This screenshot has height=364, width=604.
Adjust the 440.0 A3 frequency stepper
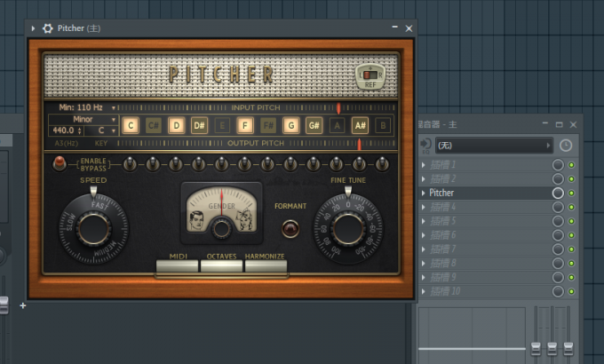[79, 131]
